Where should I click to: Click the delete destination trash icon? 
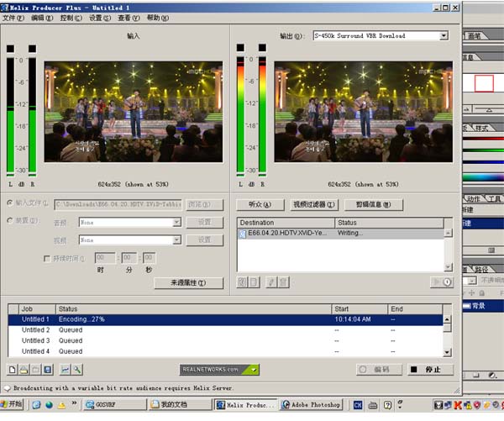pyautogui.click(x=284, y=282)
